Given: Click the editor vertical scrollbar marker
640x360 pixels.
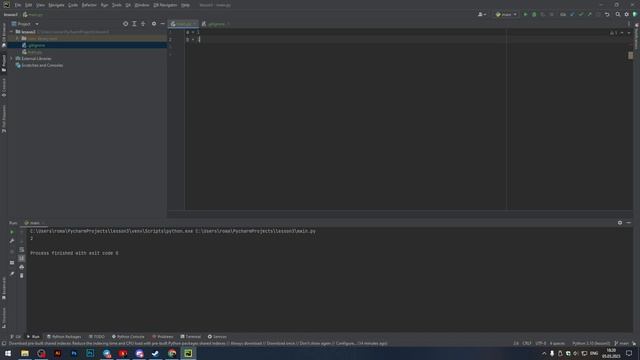Looking at the screenshot, I should (630, 55).
